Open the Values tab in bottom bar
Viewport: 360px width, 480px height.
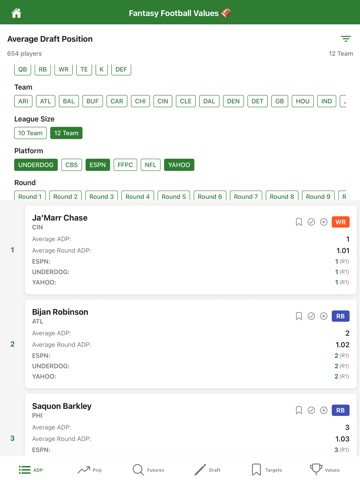pyautogui.click(x=325, y=470)
